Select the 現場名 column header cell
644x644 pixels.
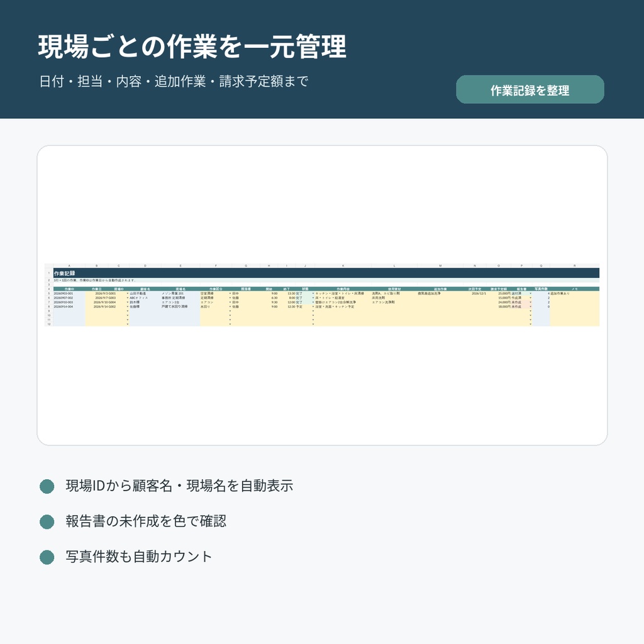click(180, 289)
